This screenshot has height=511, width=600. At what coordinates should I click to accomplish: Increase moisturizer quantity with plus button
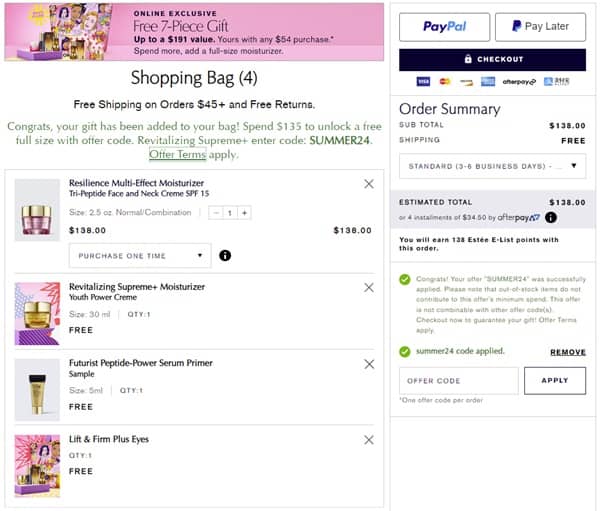coord(245,213)
